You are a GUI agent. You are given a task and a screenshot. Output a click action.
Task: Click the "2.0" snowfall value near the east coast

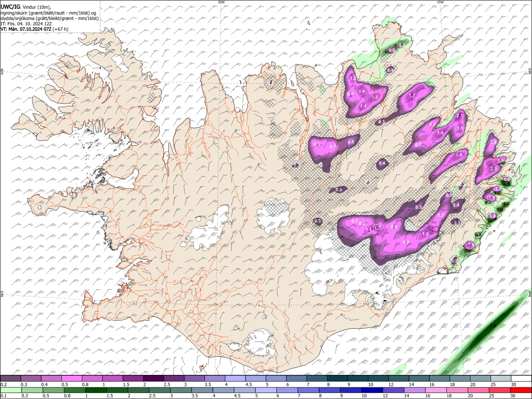coord(494,169)
